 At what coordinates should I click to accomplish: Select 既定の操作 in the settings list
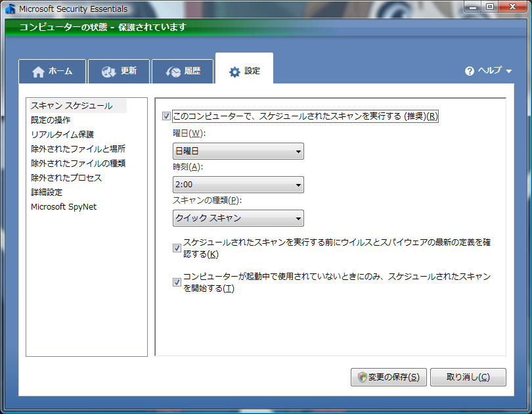point(51,120)
